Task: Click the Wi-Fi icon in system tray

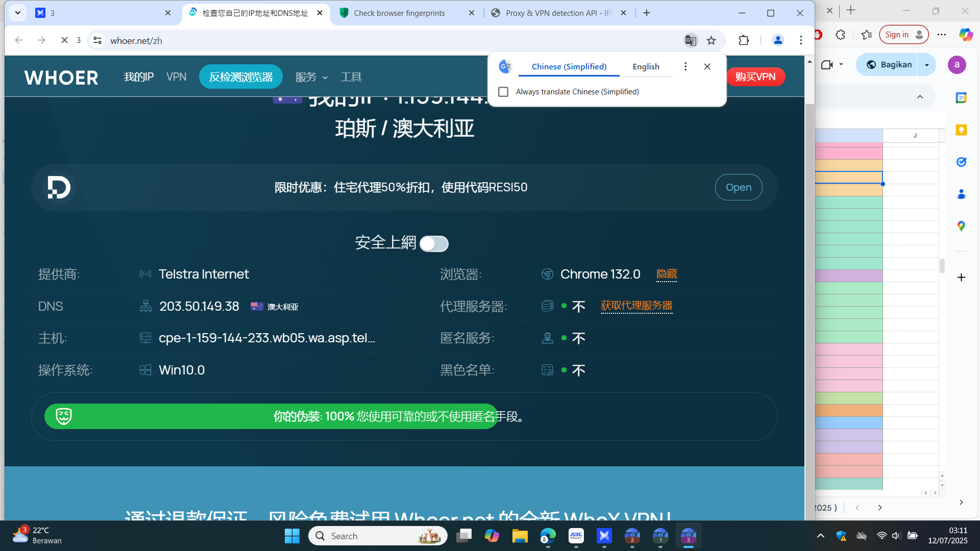Action: tap(881, 536)
